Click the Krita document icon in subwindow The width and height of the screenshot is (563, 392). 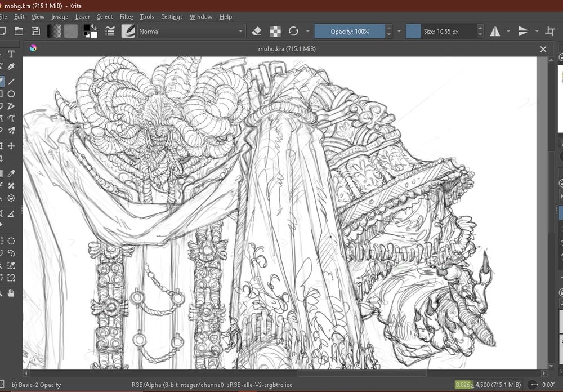pos(33,48)
